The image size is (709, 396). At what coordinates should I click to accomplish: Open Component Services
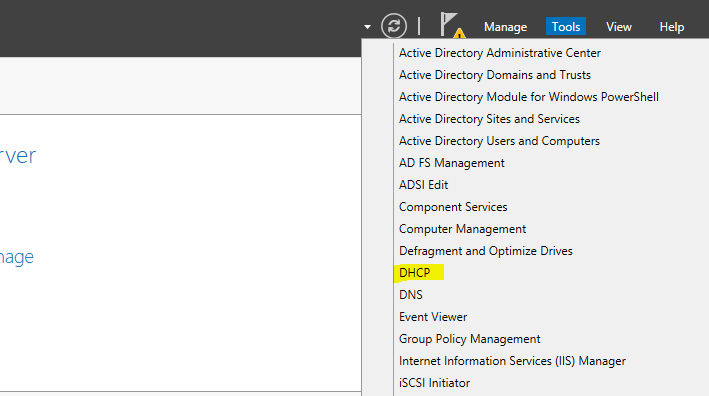click(453, 207)
